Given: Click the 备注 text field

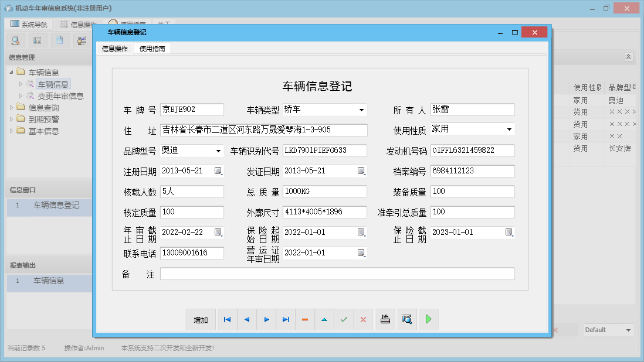Looking at the screenshot, I should coord(337,274).
